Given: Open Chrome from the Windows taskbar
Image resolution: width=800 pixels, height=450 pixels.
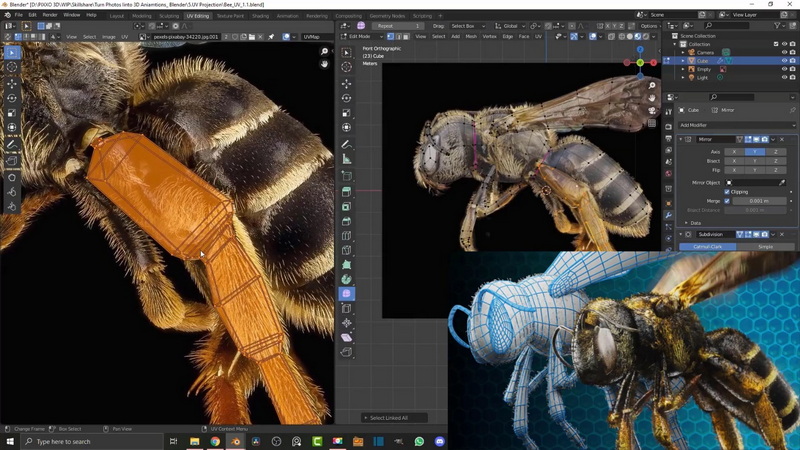Looking at the screenshot, I should tap(215, 441).
